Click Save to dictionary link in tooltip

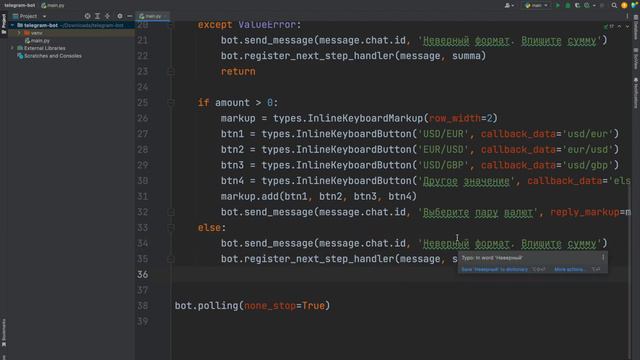click(x=494, y=269)
